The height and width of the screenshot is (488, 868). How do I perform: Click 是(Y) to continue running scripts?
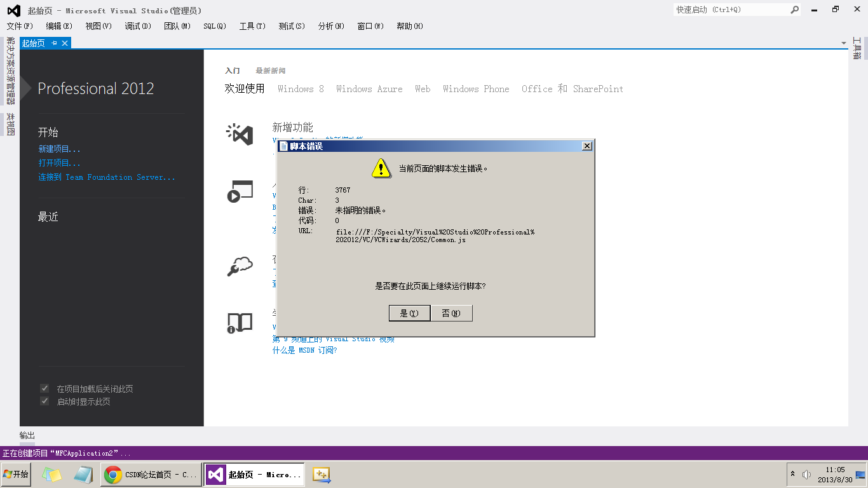[x=409, y=313]
